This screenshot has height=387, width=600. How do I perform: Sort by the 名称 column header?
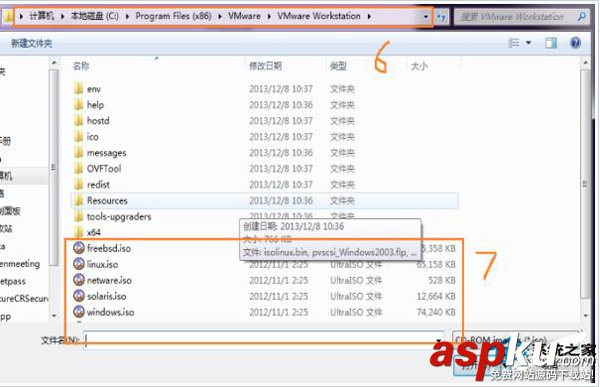[x=81, y=66]
